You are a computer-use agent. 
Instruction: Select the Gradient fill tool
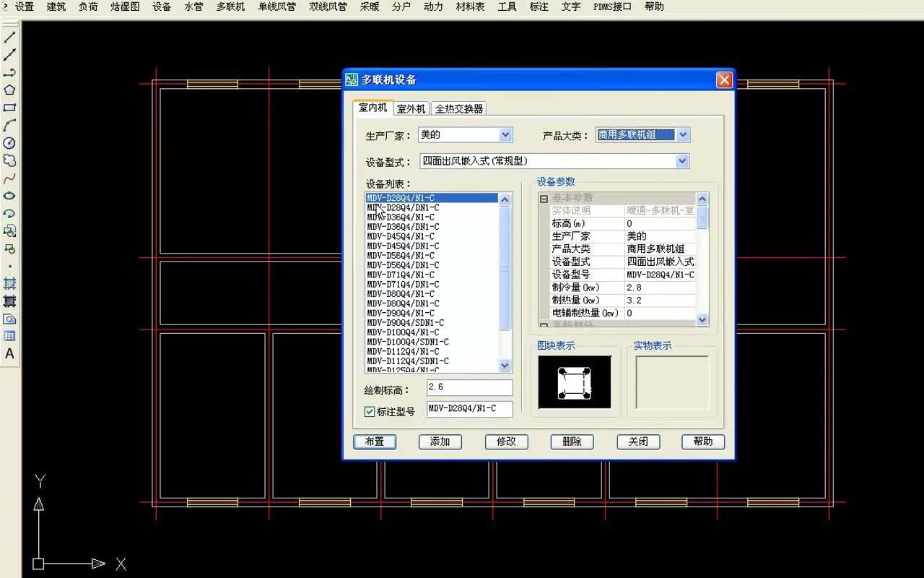point(9,301)
